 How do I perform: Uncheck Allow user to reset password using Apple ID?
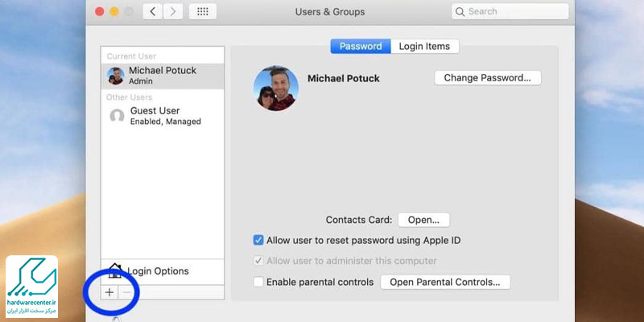coord(258,240)
